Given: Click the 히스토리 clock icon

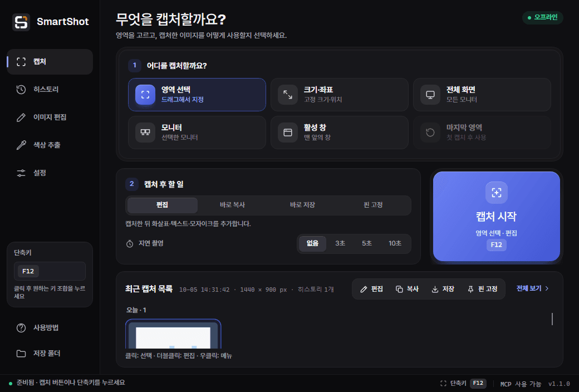Looking at the screenshot, I should pyautogui.click(x=21, y=90).
